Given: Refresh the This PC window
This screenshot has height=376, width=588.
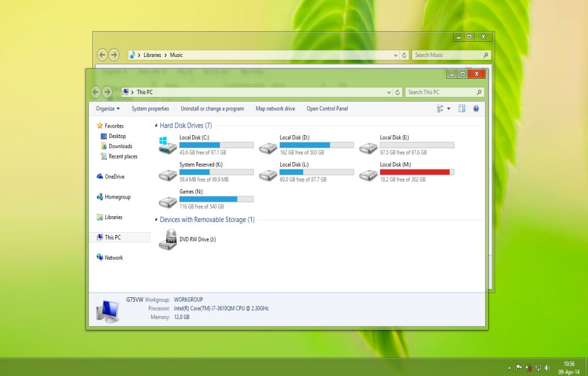Looking at the screenshot, I should click(x=397, y=92).
